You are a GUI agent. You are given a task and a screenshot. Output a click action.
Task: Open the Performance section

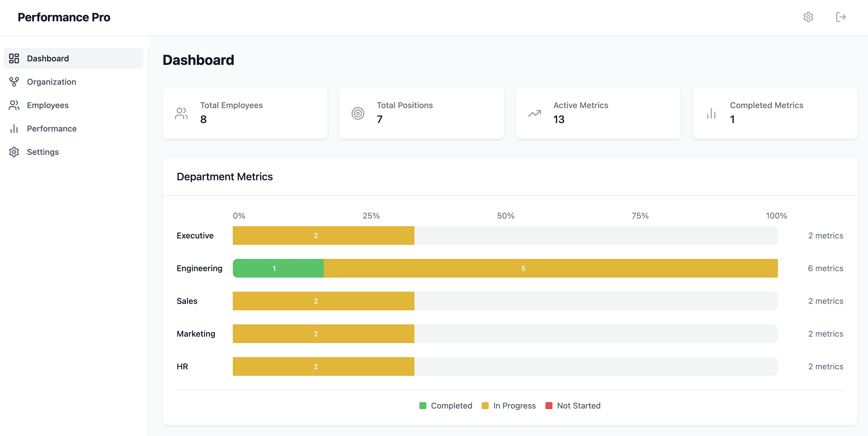tap(51, 129)
